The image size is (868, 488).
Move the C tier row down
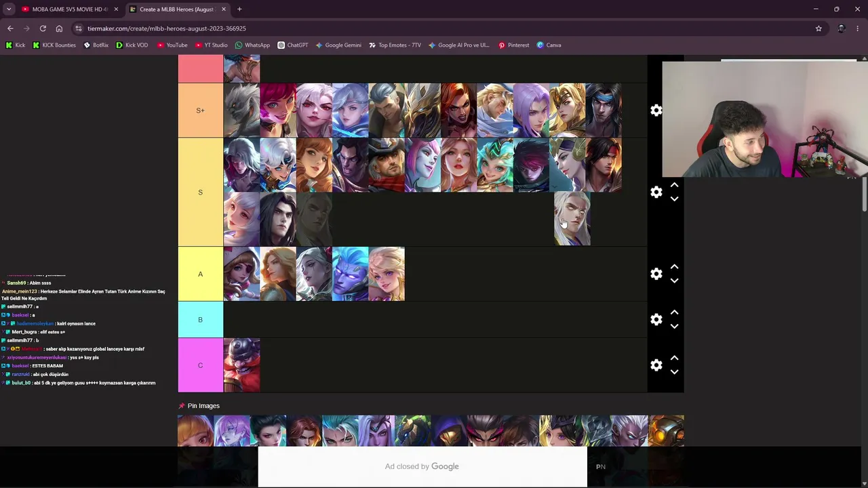tap(674, 372)
